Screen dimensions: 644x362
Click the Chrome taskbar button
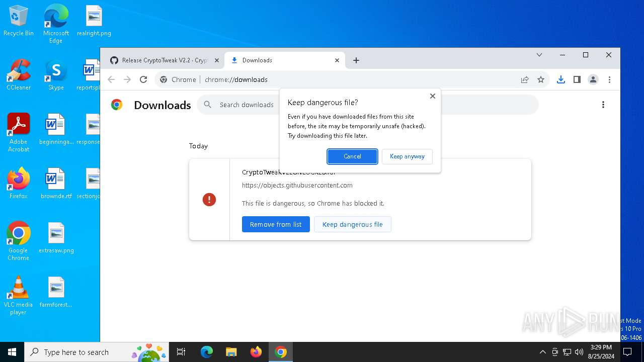pyautogui.click(x=281, y=352)
